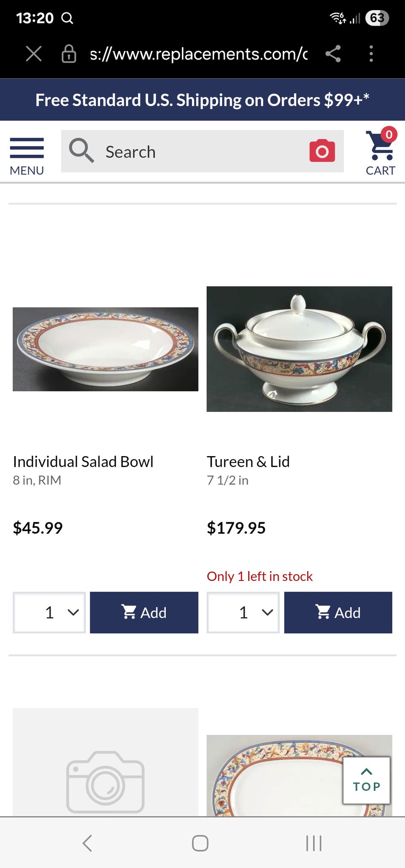Open the three-dot browser menu
Screen dimensions: 405x868
click(x=371, y=54)
